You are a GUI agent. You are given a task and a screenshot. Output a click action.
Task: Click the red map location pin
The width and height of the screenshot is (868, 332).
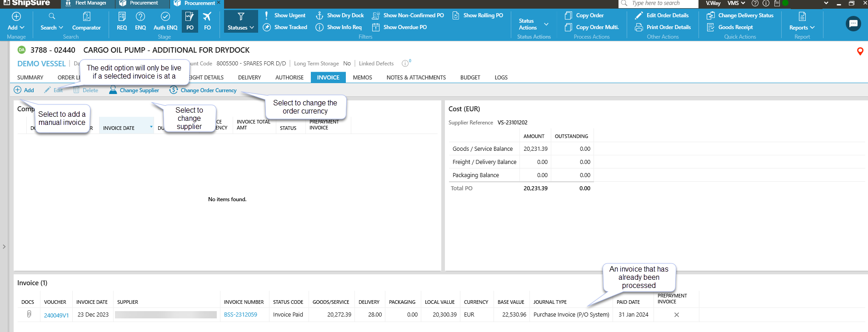(x=860, y=51)
